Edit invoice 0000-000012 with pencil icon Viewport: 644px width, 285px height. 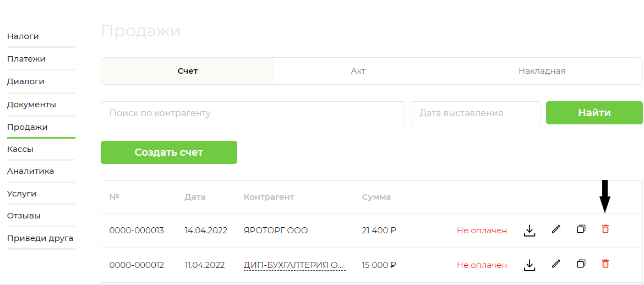(x=556, y=264)
